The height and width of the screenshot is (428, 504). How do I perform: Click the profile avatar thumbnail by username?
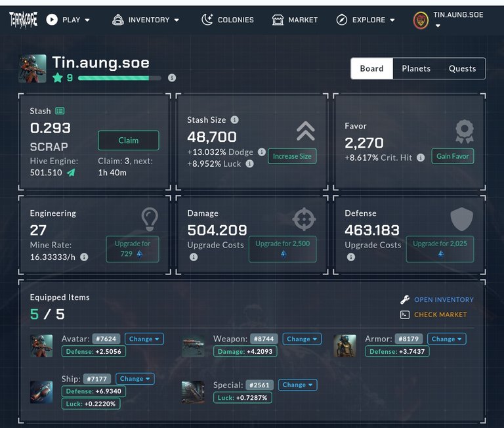click(32, 68)
